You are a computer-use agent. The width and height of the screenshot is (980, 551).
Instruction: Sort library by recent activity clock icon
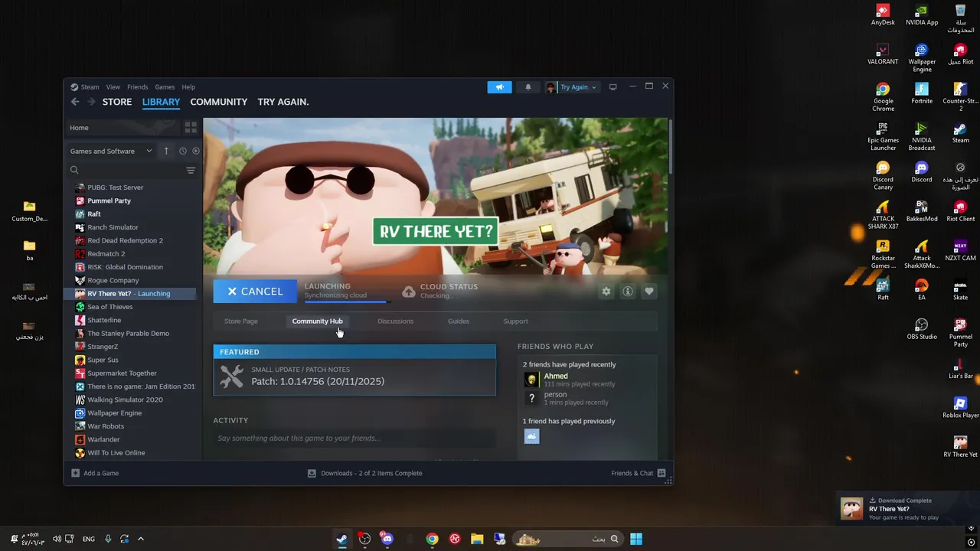(183, 151)
